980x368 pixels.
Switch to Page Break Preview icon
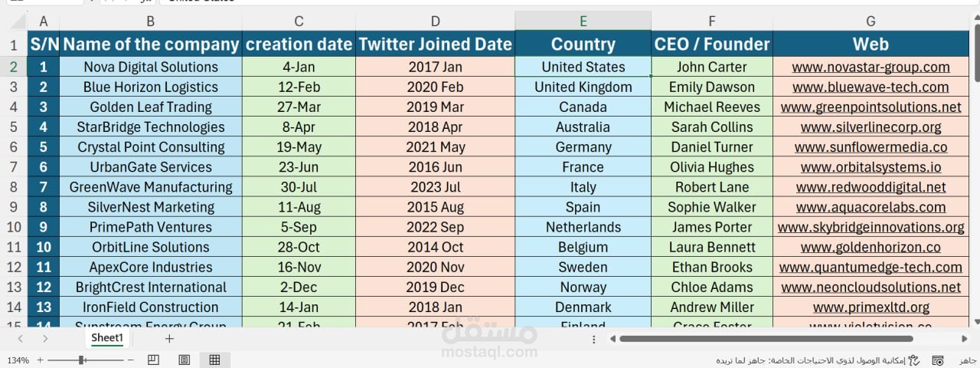pyautogui.click(x=153, y=360)
